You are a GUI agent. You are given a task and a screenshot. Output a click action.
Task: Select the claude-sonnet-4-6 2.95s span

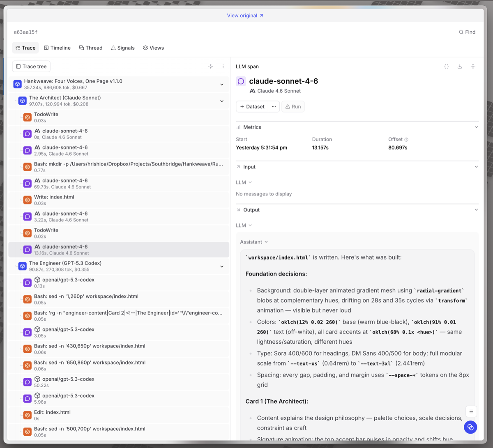click(119, 150)
